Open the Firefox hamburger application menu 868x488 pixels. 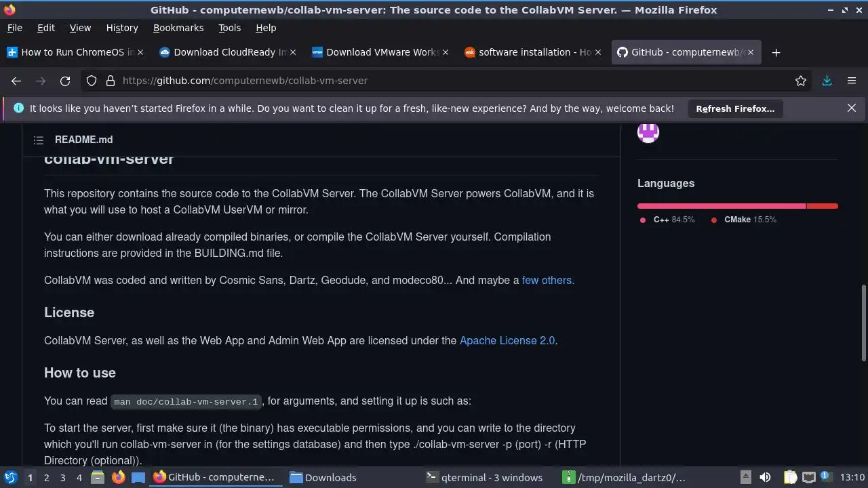click(x=852, y=81)
